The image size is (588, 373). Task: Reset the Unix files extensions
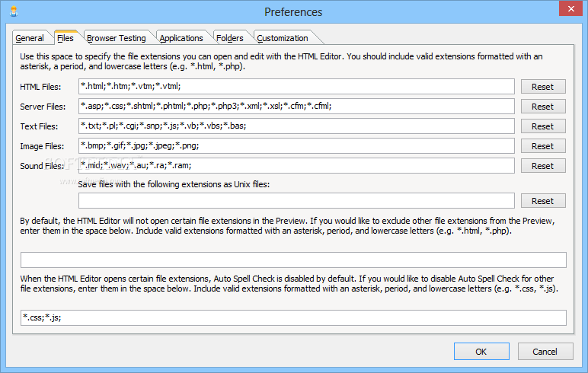coord(542,201)
